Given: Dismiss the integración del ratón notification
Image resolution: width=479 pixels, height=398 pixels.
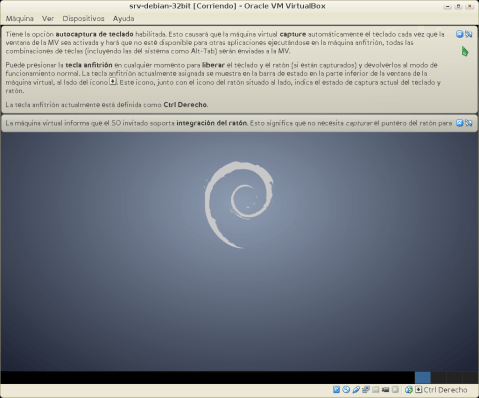Looking at the screenshot, I should tap(460, 123).
